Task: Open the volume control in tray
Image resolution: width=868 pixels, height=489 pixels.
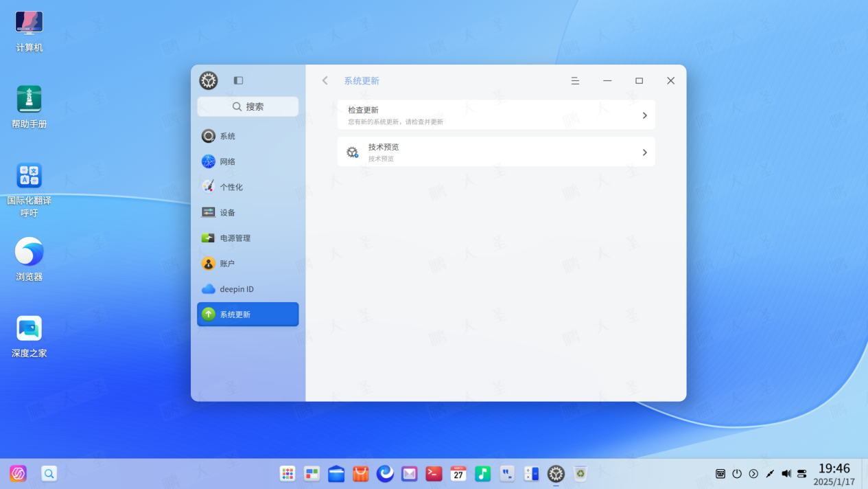Action: pyautogui.click(x=786, y=473)
